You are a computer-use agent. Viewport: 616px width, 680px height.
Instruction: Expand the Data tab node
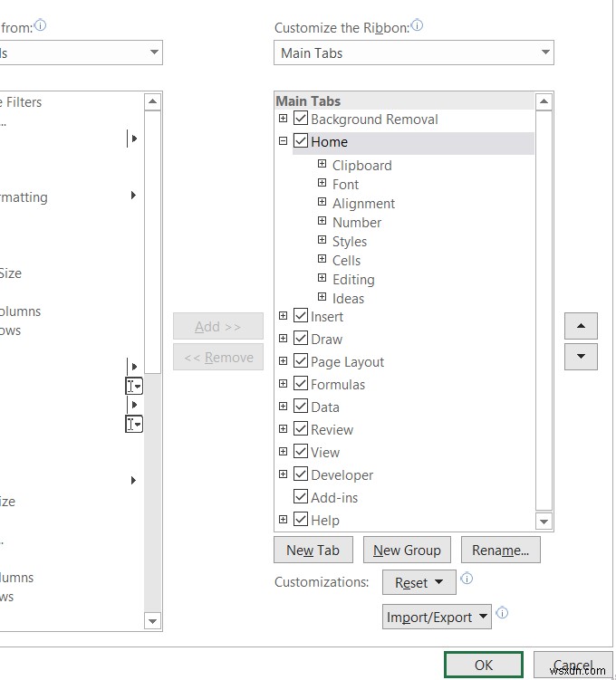(x=283, y=406)
